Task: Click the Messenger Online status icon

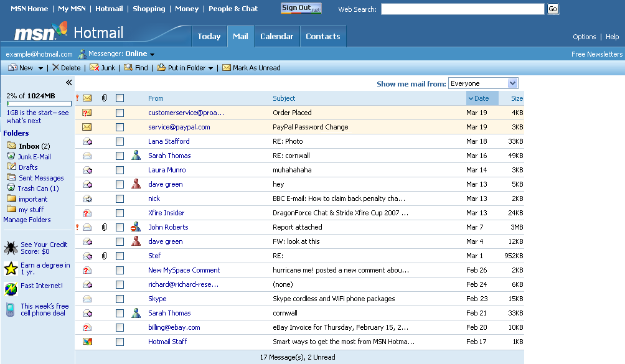Action: click(x=82, y=54)
